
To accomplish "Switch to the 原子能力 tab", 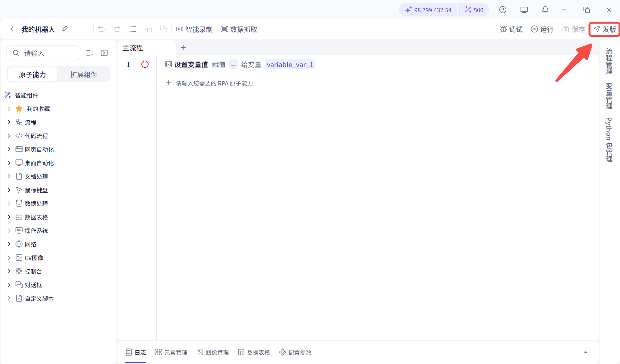I will [32, 75].
